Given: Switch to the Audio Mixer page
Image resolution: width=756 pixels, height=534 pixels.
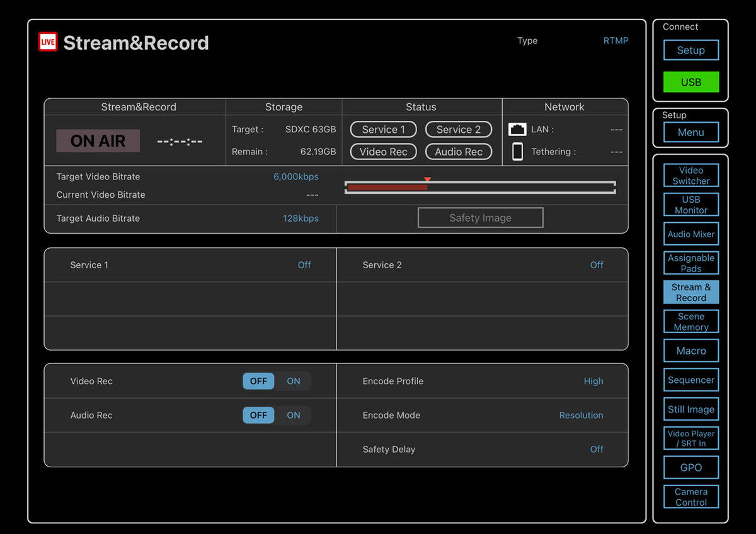Looking at the screenshot, I should (x=690, y=234).
